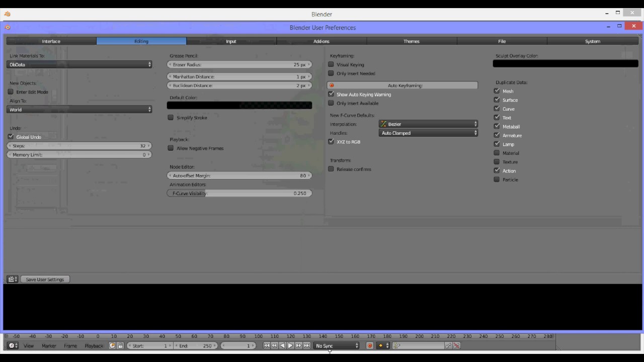Toggle the red auto-keying record button
Image resolution: width=644 pixels, height=362 pixels.
370,346
